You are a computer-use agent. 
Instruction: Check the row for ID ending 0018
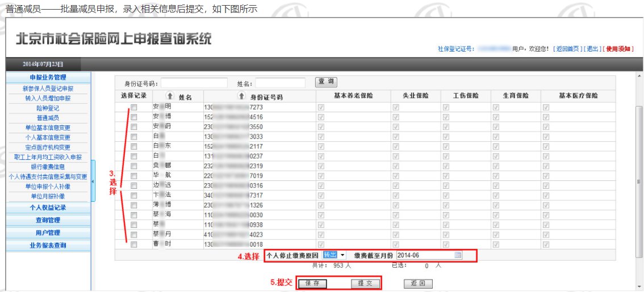pos(134,244)
